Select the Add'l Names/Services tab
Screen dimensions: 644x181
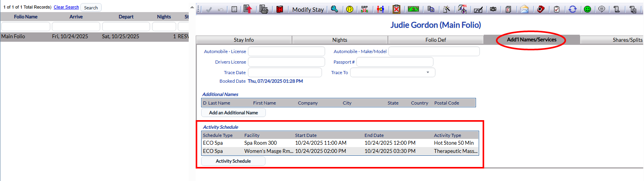[x=531, y=39]
